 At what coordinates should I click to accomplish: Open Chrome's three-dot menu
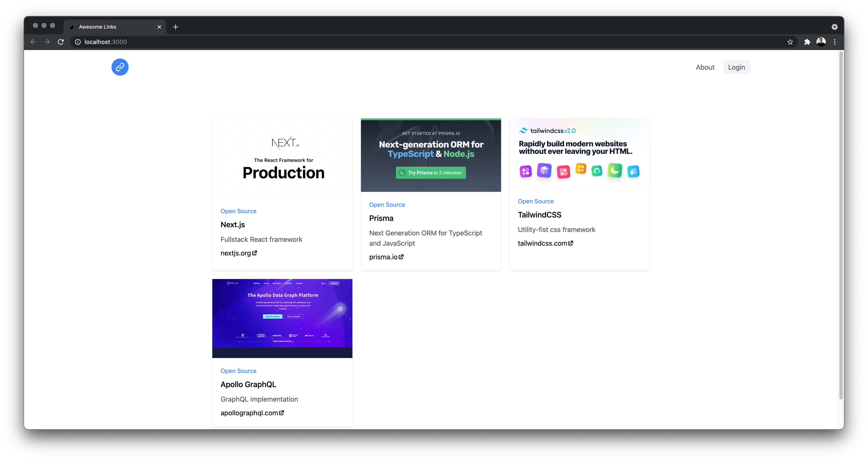pos(835,42)
